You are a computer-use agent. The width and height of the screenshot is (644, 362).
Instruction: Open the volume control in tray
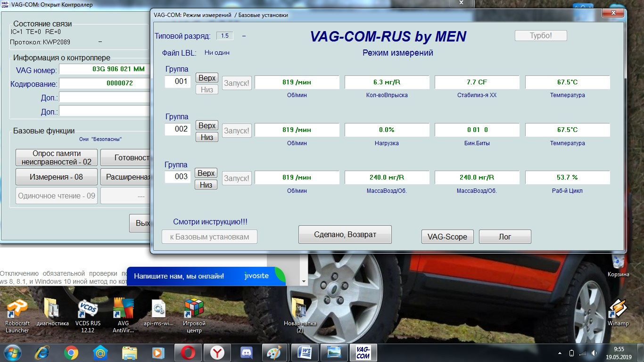594,353
